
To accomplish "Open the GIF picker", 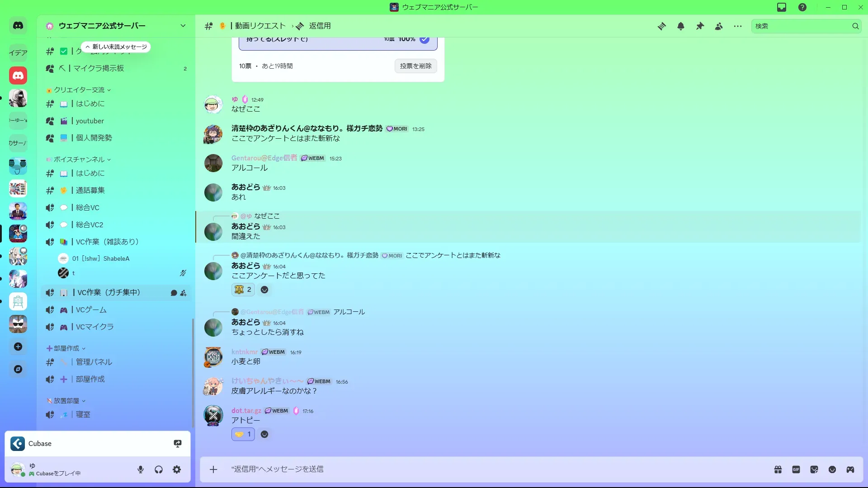I will click(x=796, y=469).
